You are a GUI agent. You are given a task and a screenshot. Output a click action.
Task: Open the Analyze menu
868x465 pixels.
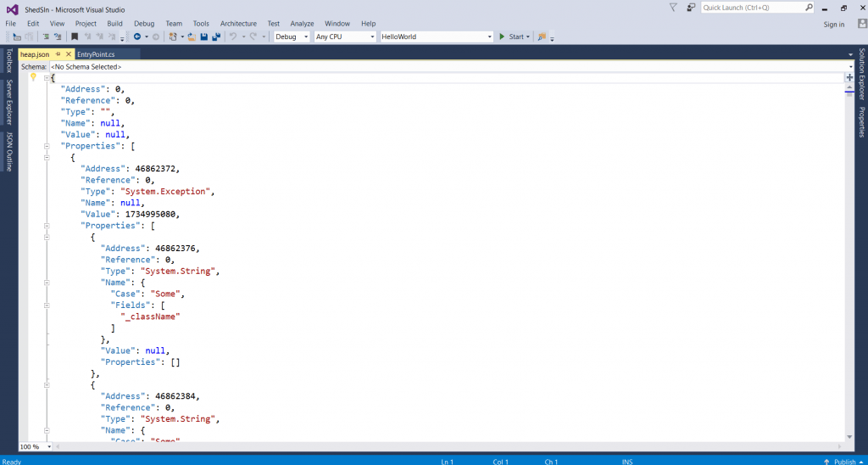[x=303, y=23]
